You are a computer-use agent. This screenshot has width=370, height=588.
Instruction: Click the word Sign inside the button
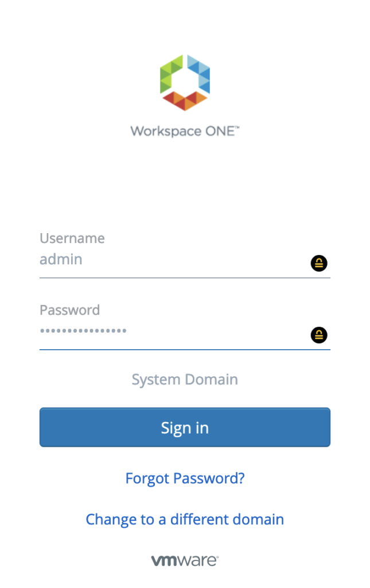coord(173,428)
